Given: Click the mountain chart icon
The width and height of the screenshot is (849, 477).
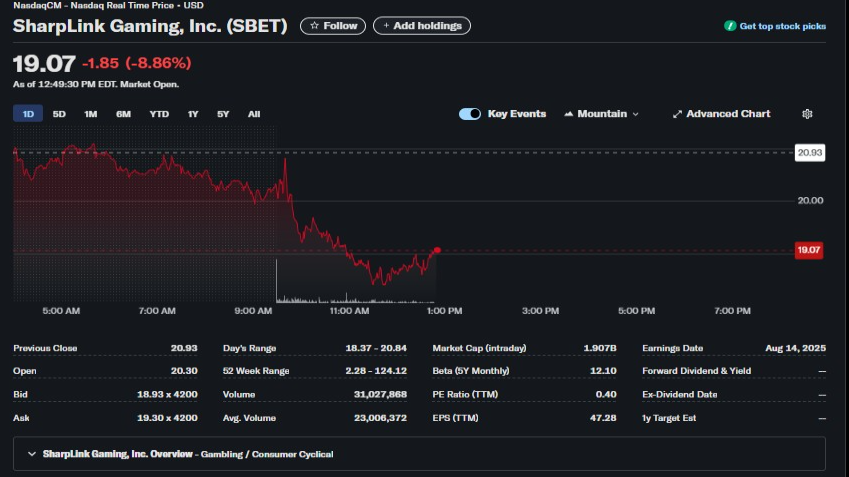Looking at the screenshot, I should click(569, 114).
